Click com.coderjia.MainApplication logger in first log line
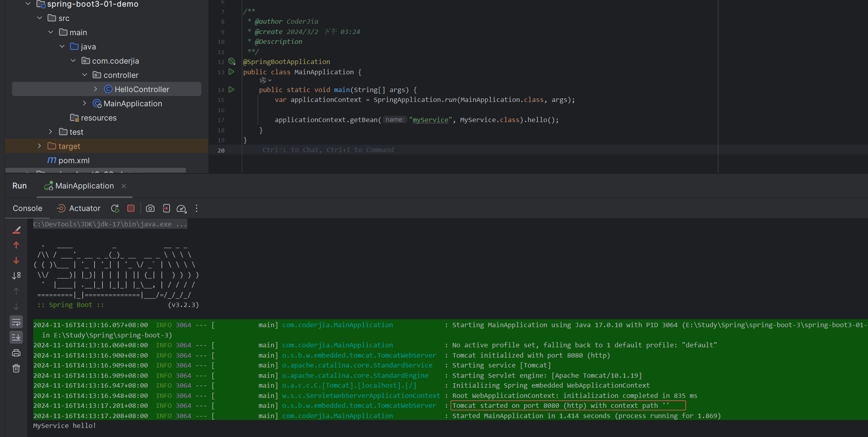Screen dimensions: 868x437 tap(337, 325)
